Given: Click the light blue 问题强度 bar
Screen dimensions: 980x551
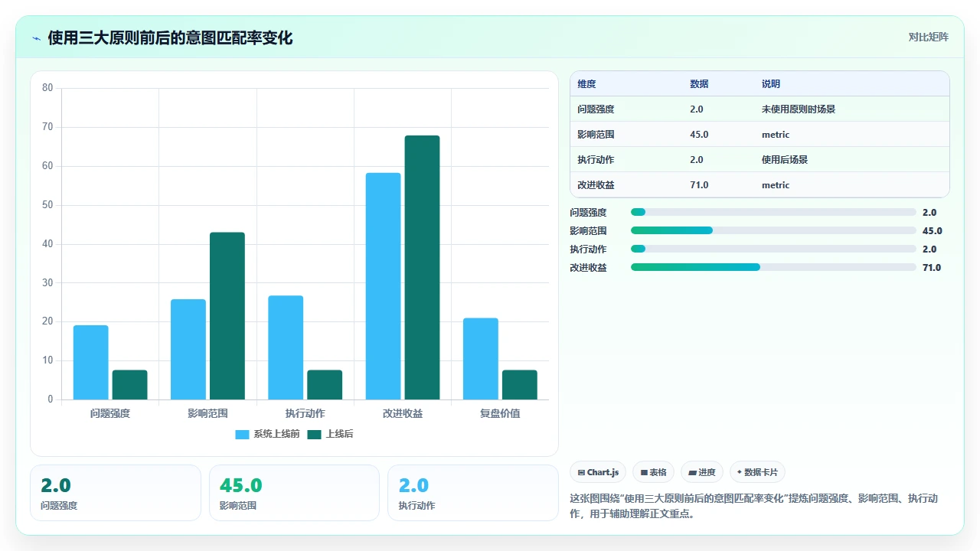Looking at the screenshot, I should point(91,363).
